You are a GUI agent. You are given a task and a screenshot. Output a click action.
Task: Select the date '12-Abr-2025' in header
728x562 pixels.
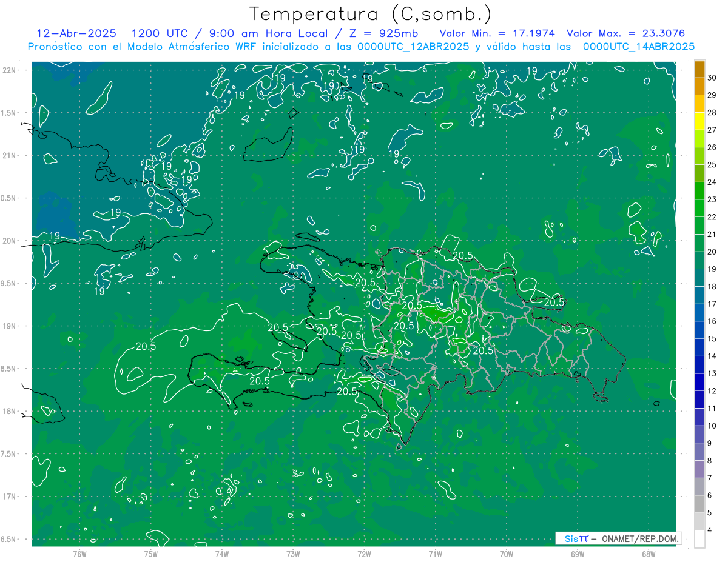pyautogui.click(x=76, y=33)
